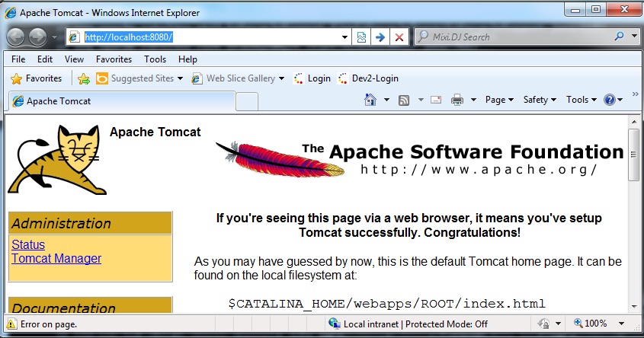Click the $CATALINA_HOME/webapps/ROOT/index.html path text
This screenshot has height=338, width=644.
click(x=387, y=304)
